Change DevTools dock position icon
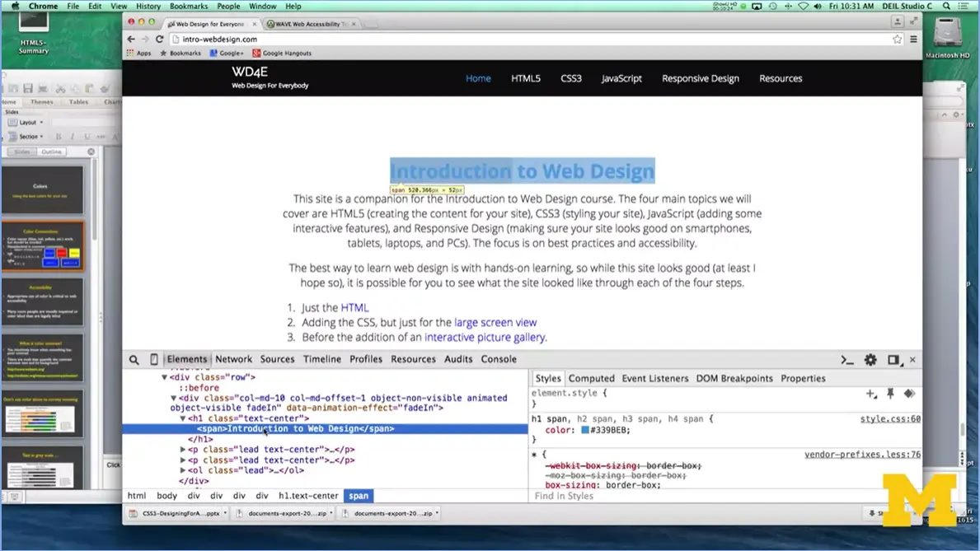 893,360
